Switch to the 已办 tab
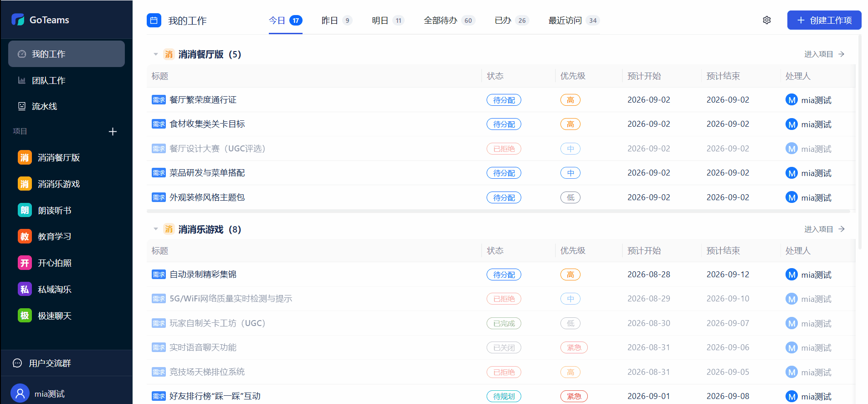This screenshot has width=868, height=404. click(x=512, y=21)
